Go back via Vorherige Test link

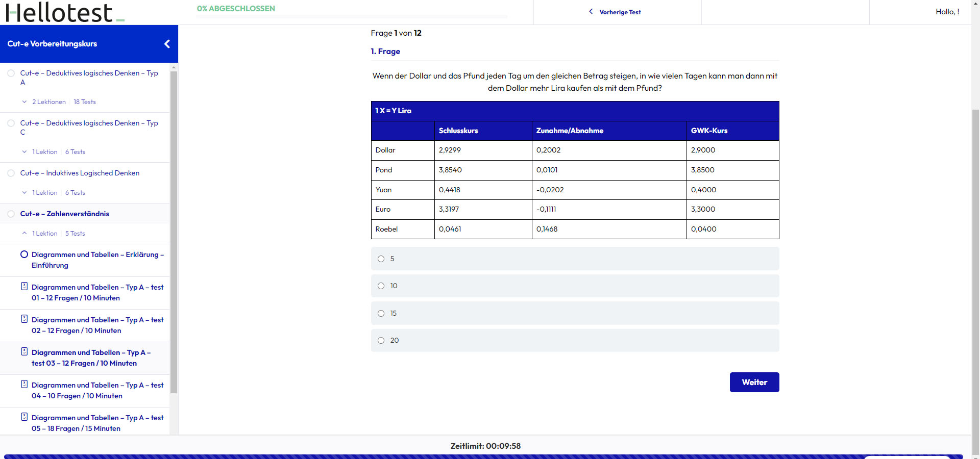click(x=620, y=12)
